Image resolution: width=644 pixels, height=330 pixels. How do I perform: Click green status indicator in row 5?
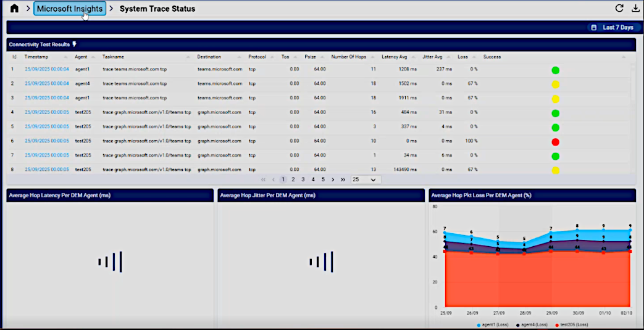click(555, 128)
